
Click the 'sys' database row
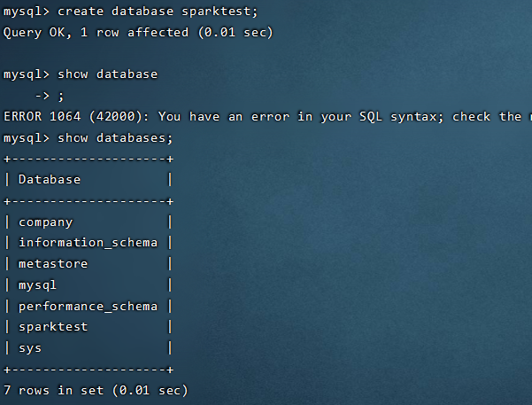click(30, 348)
